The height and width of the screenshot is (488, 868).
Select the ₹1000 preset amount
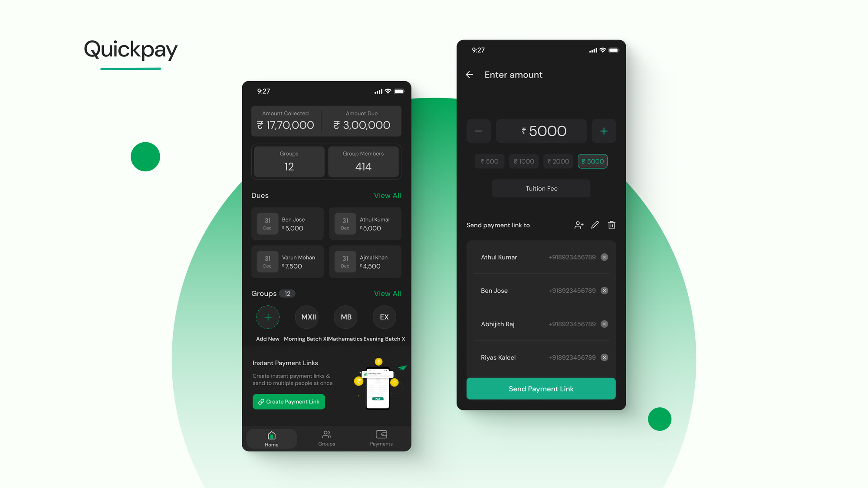tap(523, 161)
